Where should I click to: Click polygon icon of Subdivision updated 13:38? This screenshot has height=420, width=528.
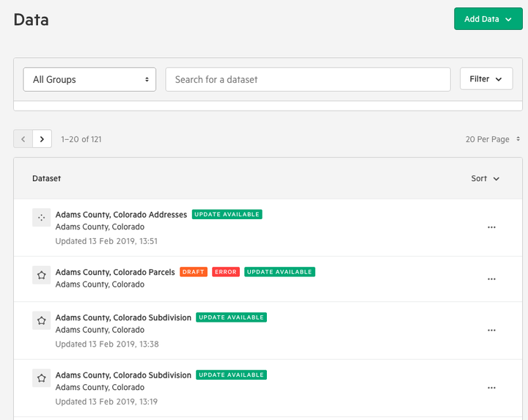pos(41,320)
